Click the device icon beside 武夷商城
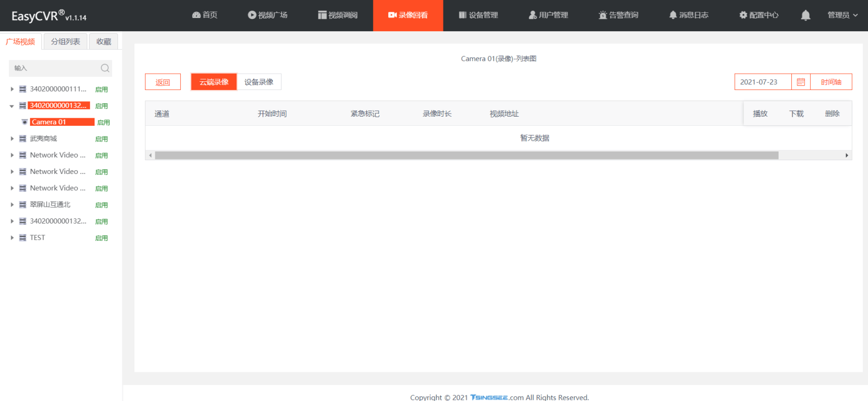The height and width of the screenshot is (401, 868). click(x=22, y=139)
